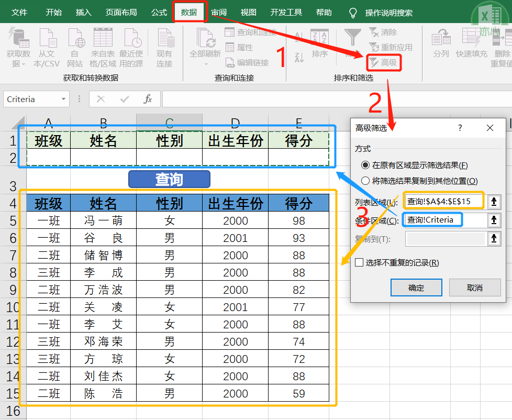Viewport: 512px width, 420px height.
Task: Expand the 全部刷新 dropdown arrow
Action: click(206, 64)
